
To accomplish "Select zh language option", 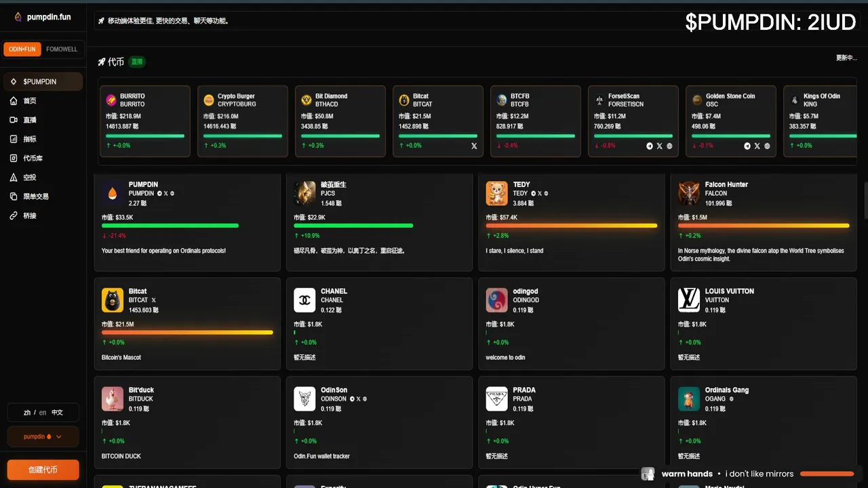I will pos(27,412).
